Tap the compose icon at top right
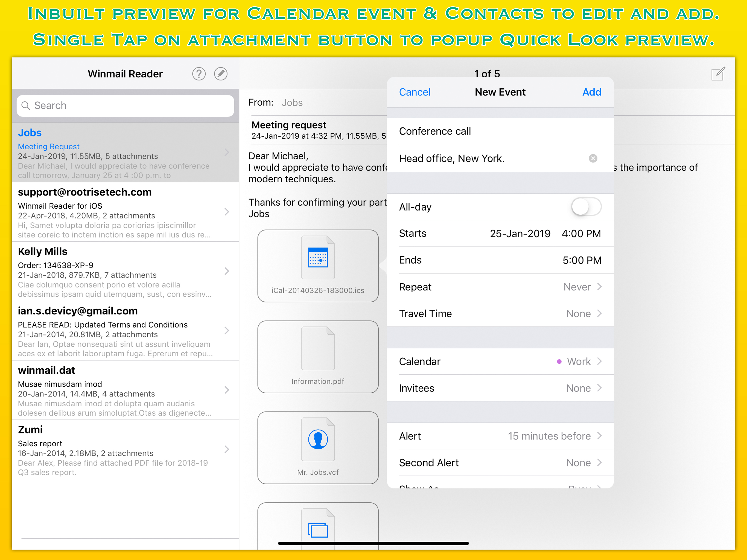747x560 pixels. click(718, 74)
